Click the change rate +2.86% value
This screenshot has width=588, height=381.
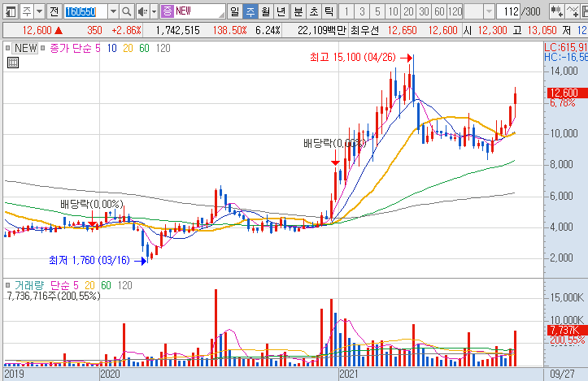click(x=126, y=30)
